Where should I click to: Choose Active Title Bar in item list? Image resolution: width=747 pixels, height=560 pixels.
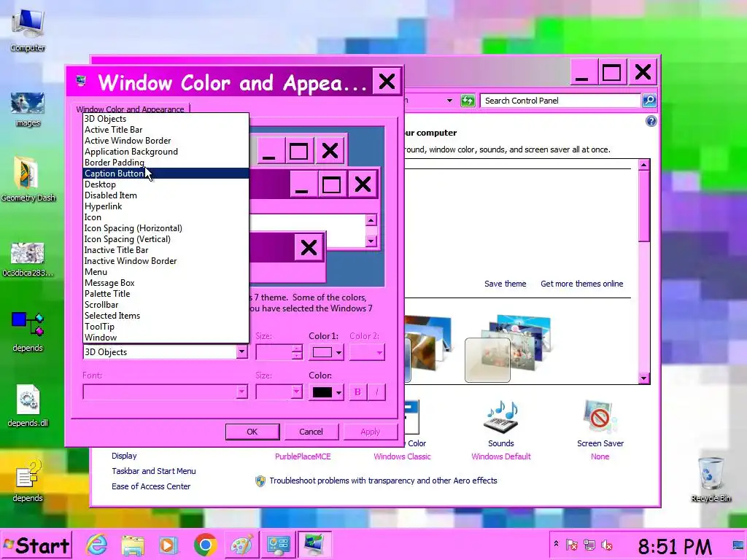[166, 130]
